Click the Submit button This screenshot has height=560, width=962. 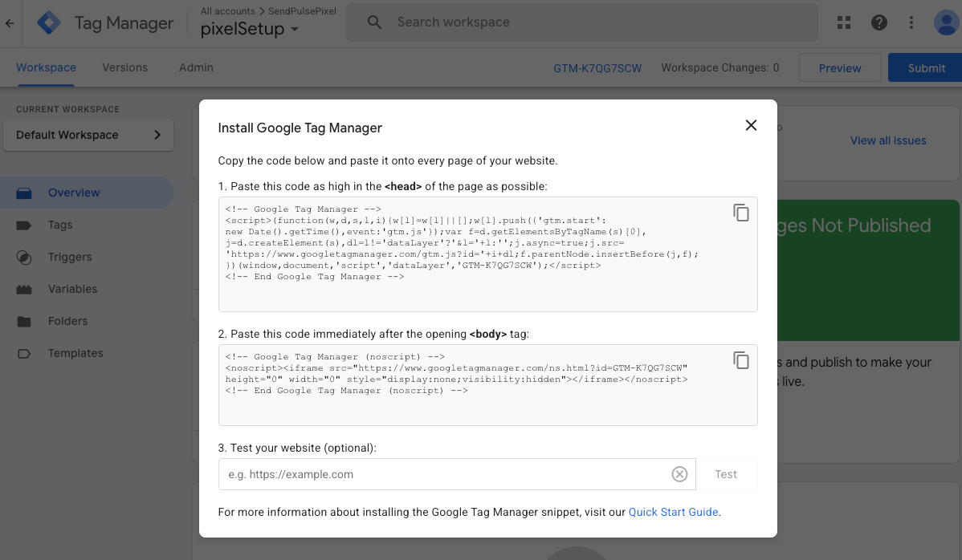tap(926, 68)
